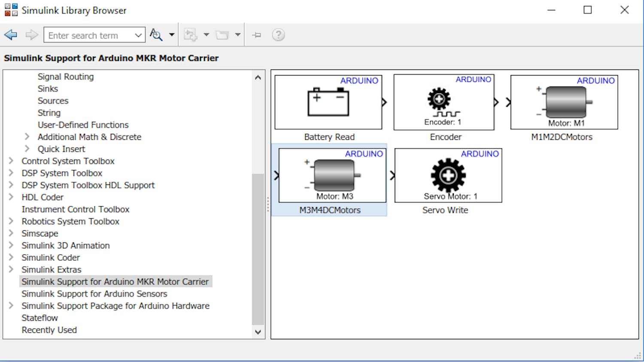Open the search options dropdown arrow
Image resolution: width=644 pixels, height=362 pixels.
tap(172, 35)
